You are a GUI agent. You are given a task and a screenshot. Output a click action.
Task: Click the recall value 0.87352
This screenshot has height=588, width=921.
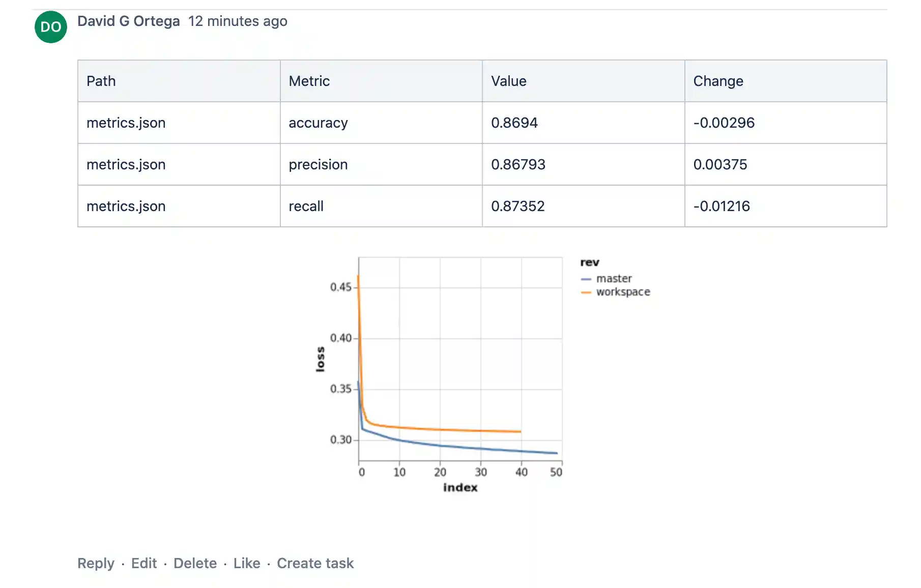518,206
